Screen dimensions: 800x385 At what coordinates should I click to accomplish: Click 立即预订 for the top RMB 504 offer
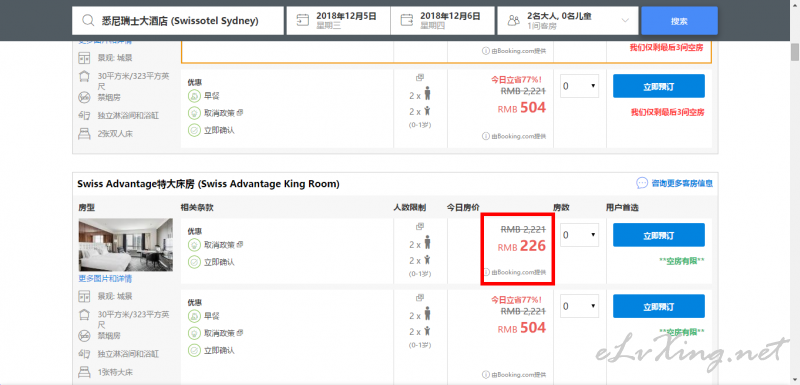tap(659, 86)
